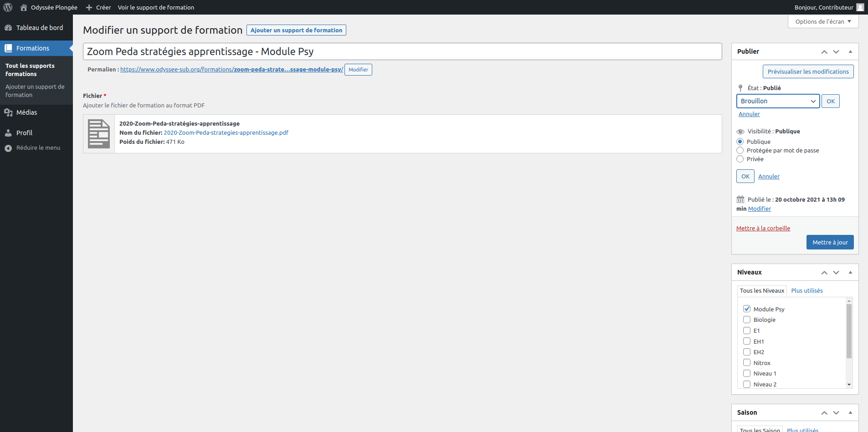This screenshot has width=868, height=432.
Task: Click the Tableau de bord dashboard icon
Action: click(x=8, y=28)
